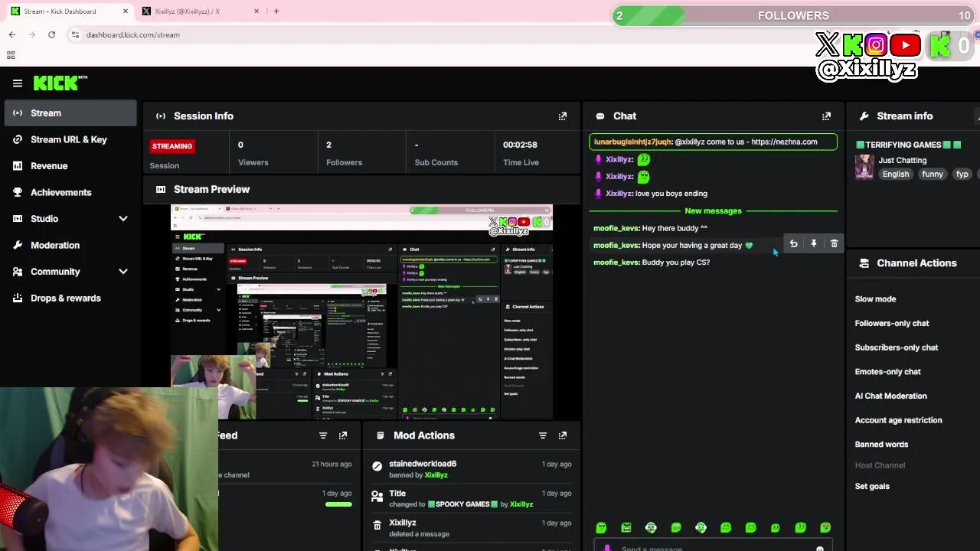Viewport: 980px width, 551px height.
Task: Click the funny stream tag
Action: (933, 174)
